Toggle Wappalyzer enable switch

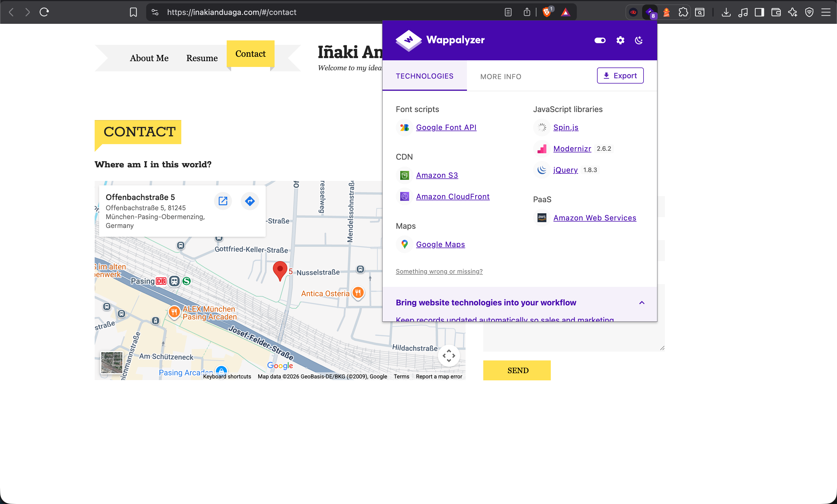(600, 40)
